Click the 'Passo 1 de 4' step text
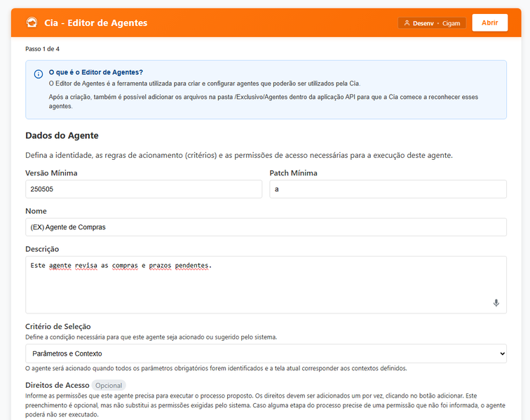The width and height of the screenshot is (530, 420). tap(42, 49)
